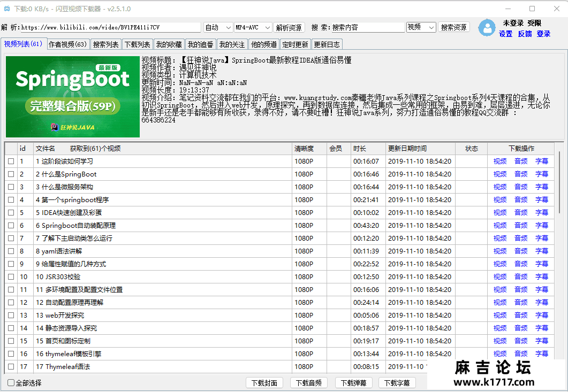
Task: Click 视频 link for row 9 给属性赋值的几种方式
Action: tap(500, 264)
